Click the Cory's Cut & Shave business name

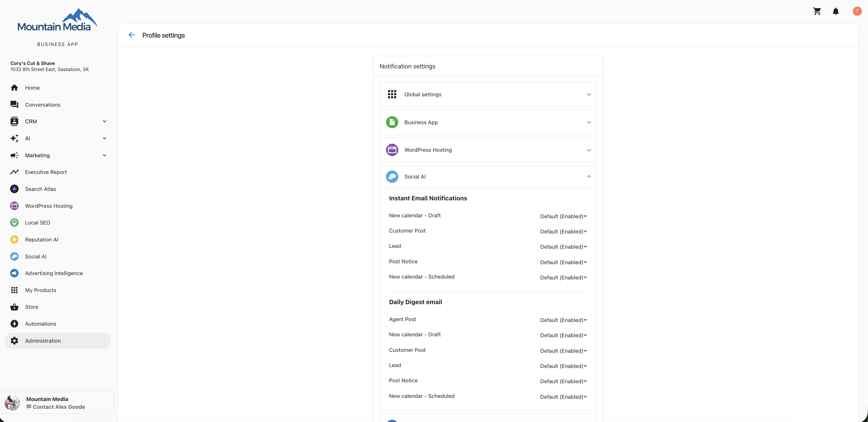tap(33, 63)
